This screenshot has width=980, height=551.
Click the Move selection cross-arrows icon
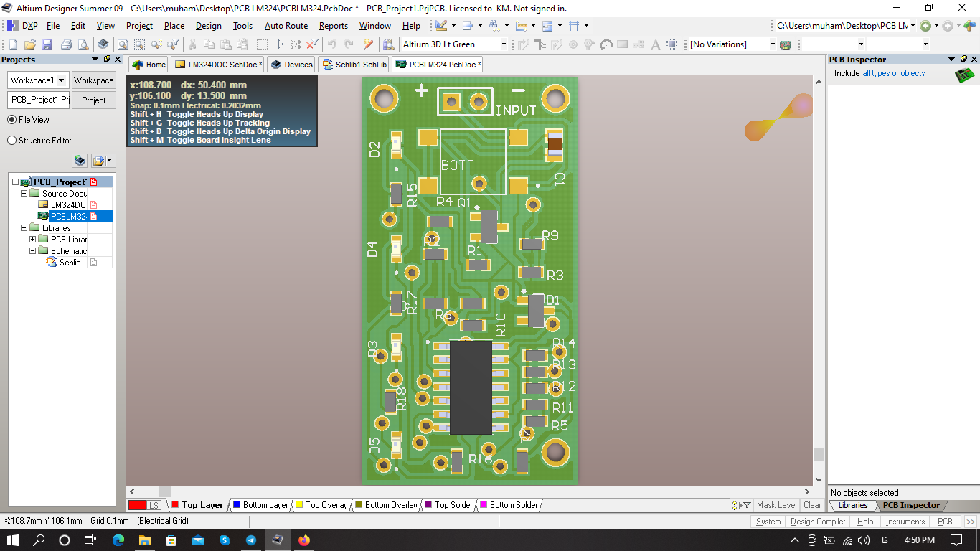(x=279, y=44)
